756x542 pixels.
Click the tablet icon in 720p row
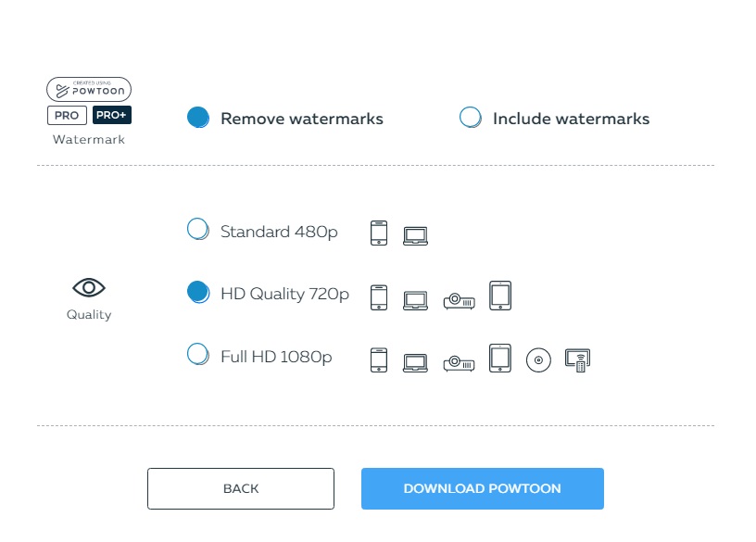pos(500,296)
